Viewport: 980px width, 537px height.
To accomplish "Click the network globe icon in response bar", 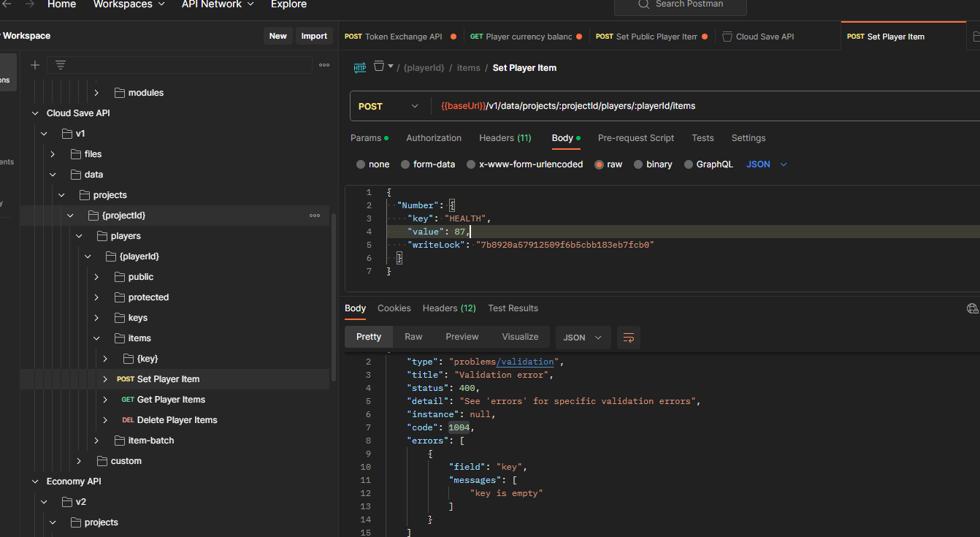I will click(x=972, y=308).
